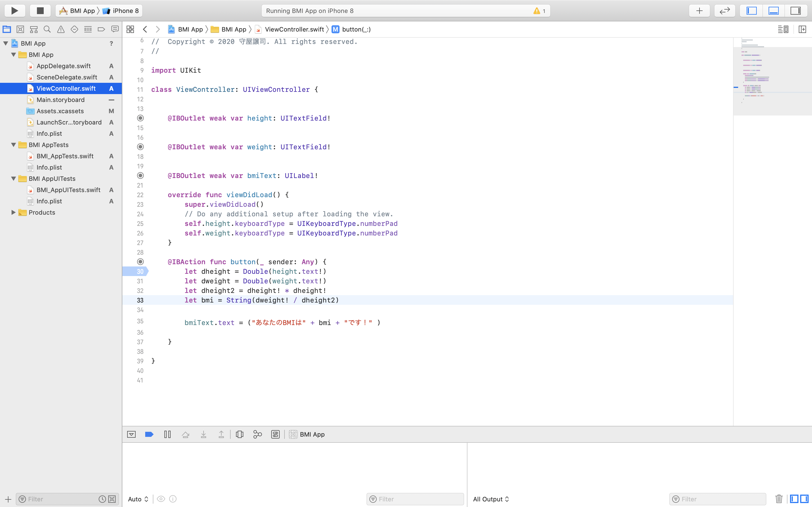Click Debug View Hierarchy icon

[240, 434]
